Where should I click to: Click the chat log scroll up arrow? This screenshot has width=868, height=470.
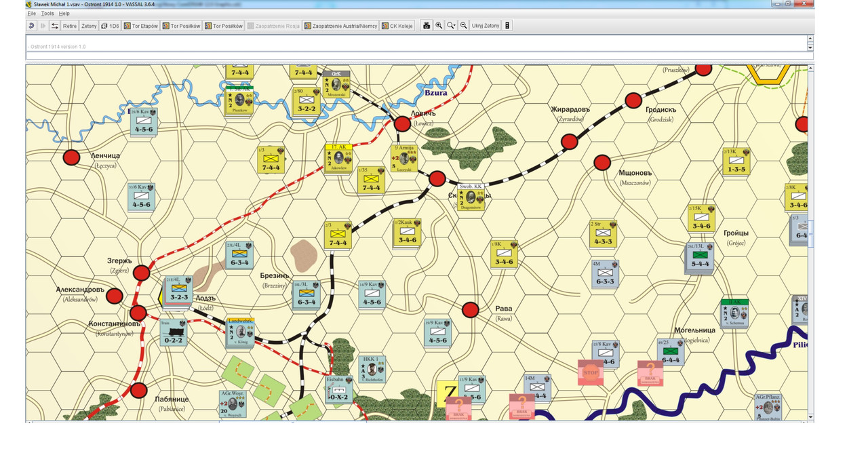point(810,39)
